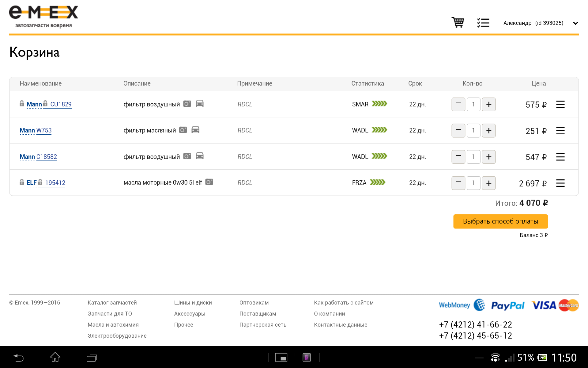
Task: Decrease quantity of Mann CU1829
Action: coord(458,105)
